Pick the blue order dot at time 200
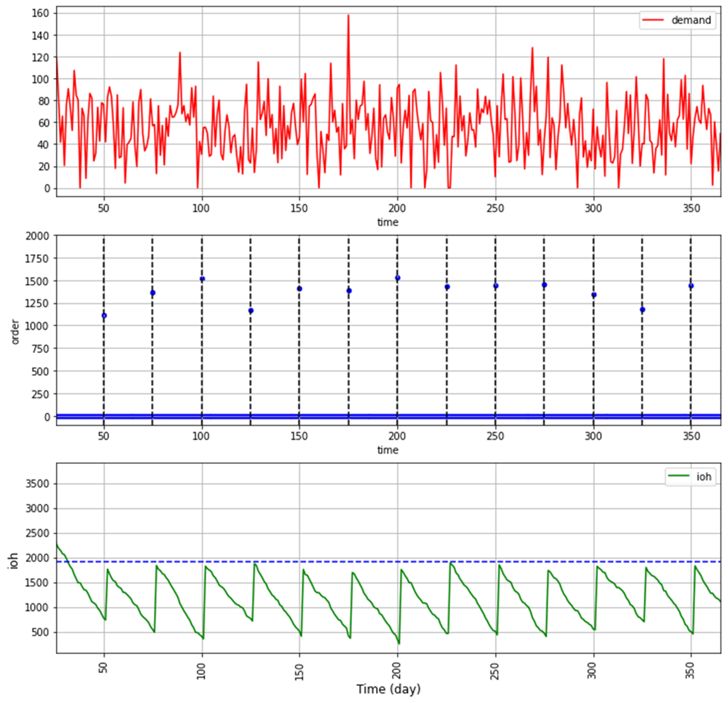 [x=398, y=278]
